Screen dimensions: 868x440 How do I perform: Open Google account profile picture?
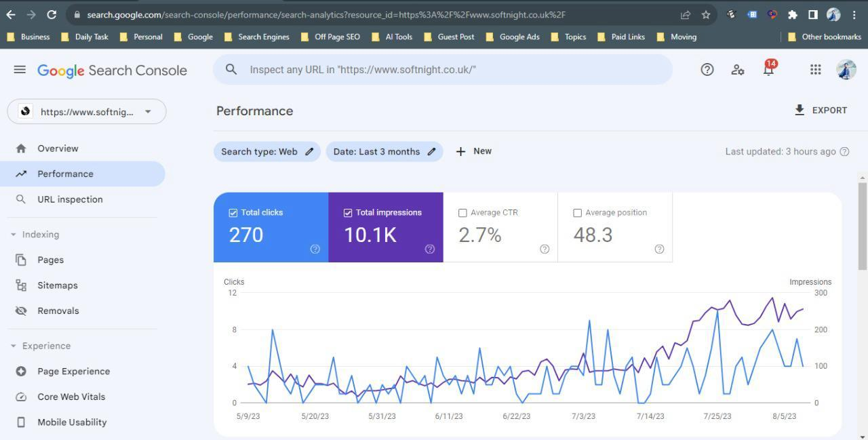846,70
